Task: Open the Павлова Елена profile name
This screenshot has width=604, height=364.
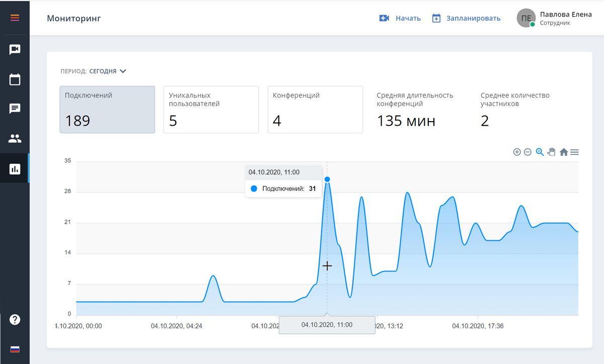Action: (566, 15)
